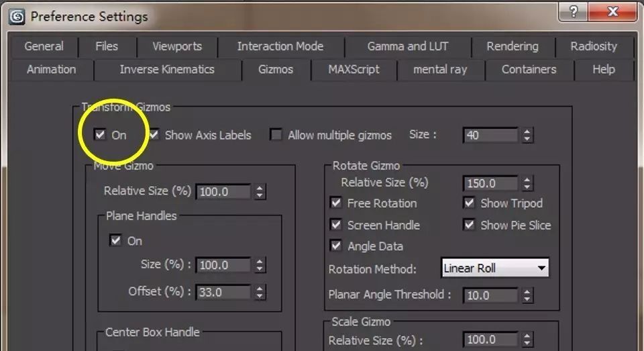644x351 pixels.
Task: Toggle the Plane Handles On checkbox
Action: tap(115, 240)
